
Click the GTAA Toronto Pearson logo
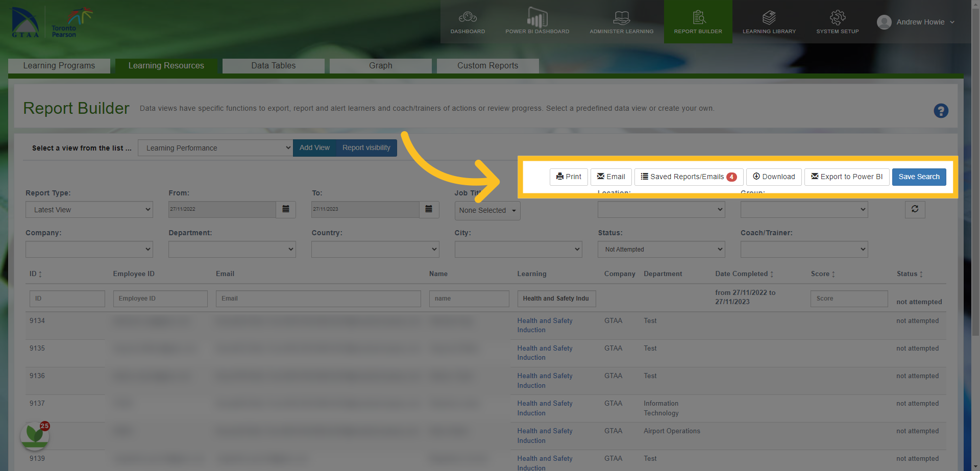(51, 22)
